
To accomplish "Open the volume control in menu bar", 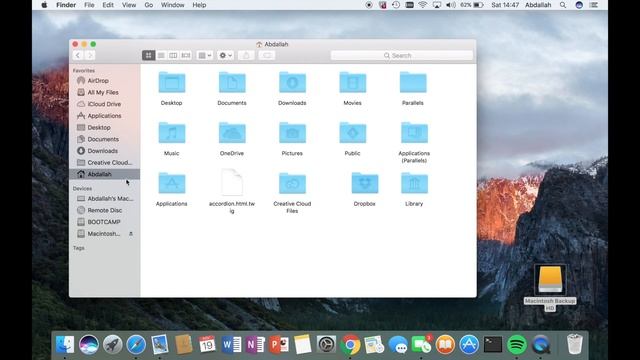I will pyautogui.click(x=451, y=5).
